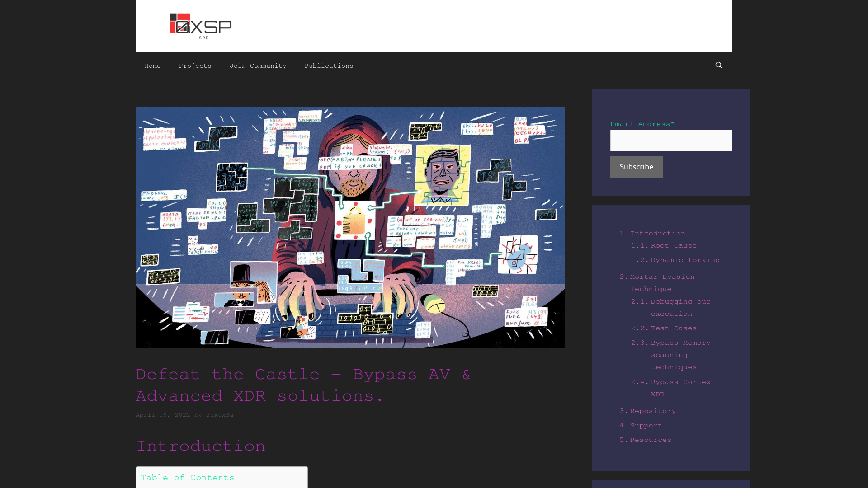
Task: Click the April 19, 2022 post date
Action: [x=163, y=415]
